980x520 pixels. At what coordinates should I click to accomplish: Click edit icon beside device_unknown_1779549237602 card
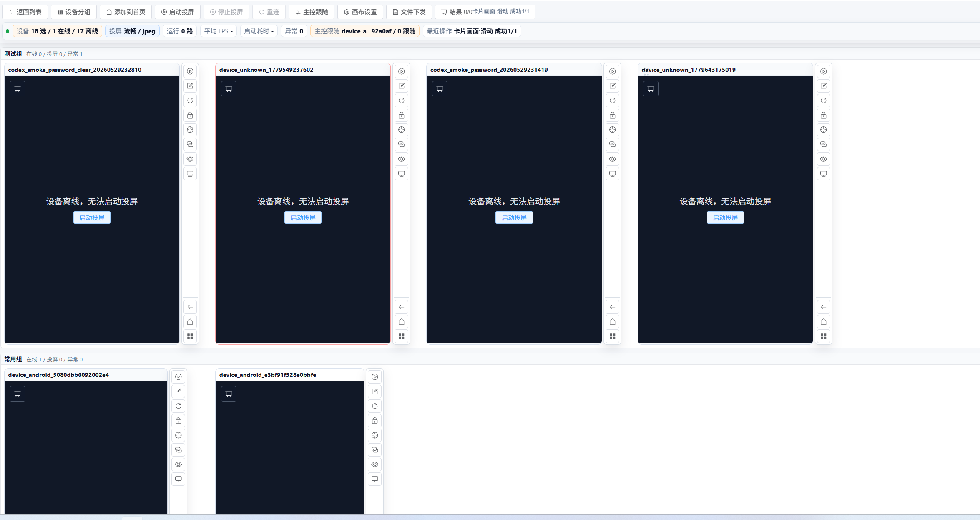click(402, 86)
